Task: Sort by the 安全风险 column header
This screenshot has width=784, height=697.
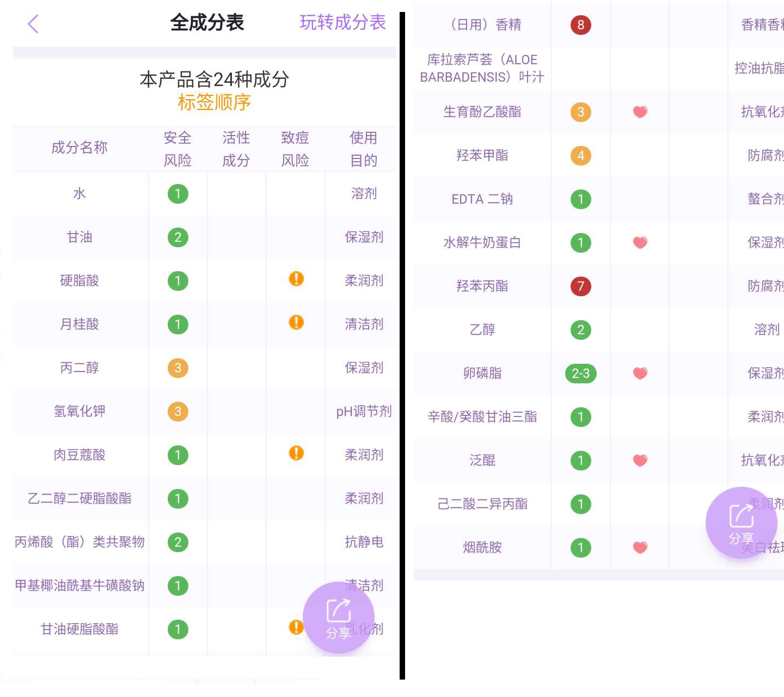Action: click(177, 149)
